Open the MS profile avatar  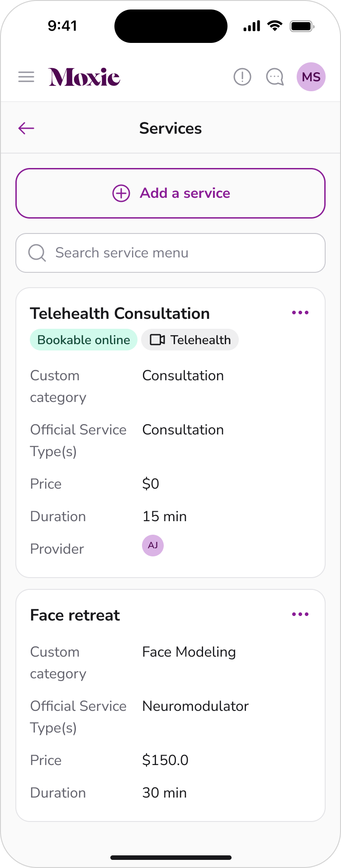coord(311,77)
